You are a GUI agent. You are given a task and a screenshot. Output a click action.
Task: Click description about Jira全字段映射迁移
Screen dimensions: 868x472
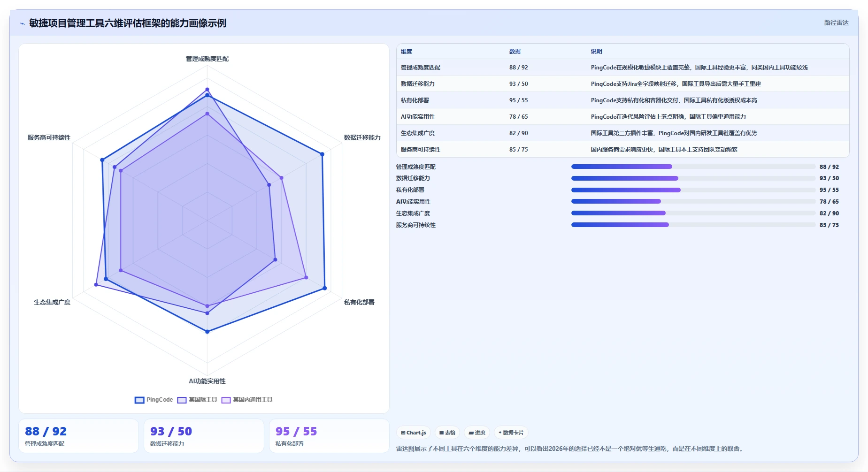676,84
